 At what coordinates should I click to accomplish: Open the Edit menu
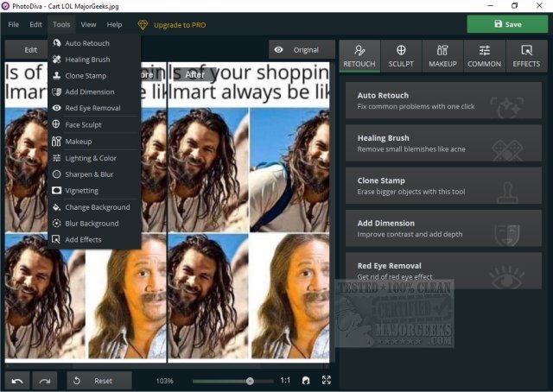click(35, 25)
